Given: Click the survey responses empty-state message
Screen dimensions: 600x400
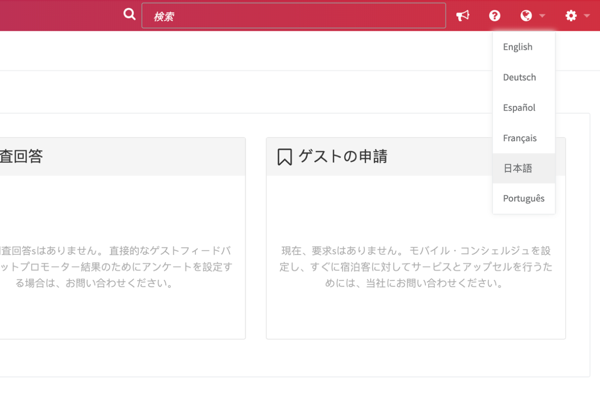Looking at the screenshot, I should pos(116,267).
